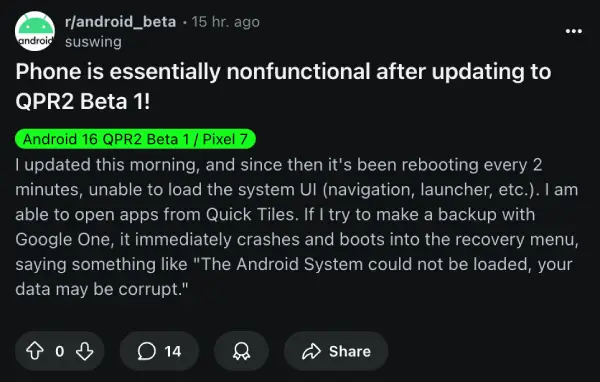Screen dimensions: 600x382
Task: Open the post title about nonfunctional phone
Action: (283, 87)
